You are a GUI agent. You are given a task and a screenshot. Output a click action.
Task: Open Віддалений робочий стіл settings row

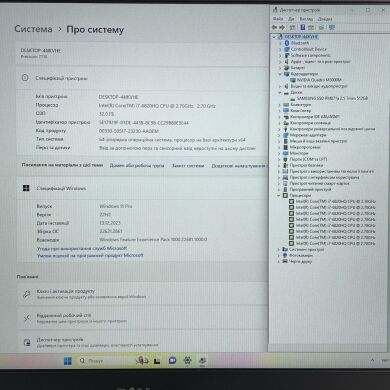[142, 318]
